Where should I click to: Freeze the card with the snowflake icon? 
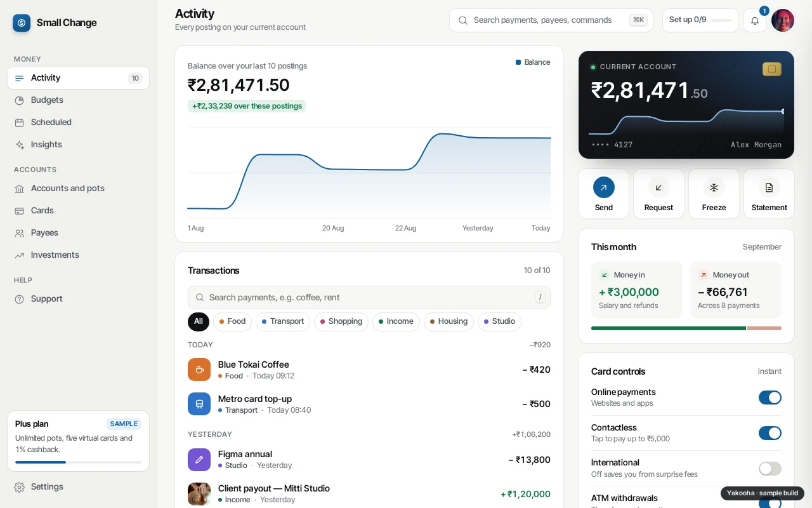tap(714, 187)
